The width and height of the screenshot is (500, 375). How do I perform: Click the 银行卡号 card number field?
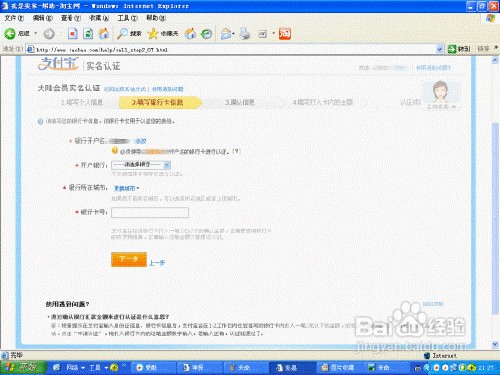pos(150,212)
